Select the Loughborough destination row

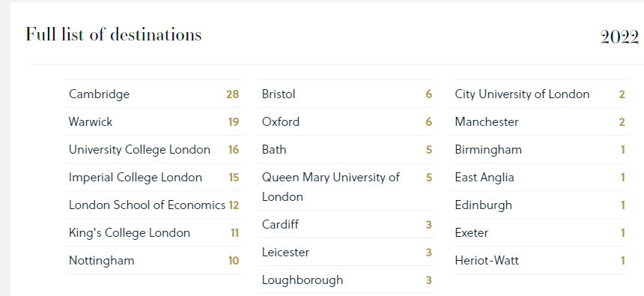tap(347, 280)
